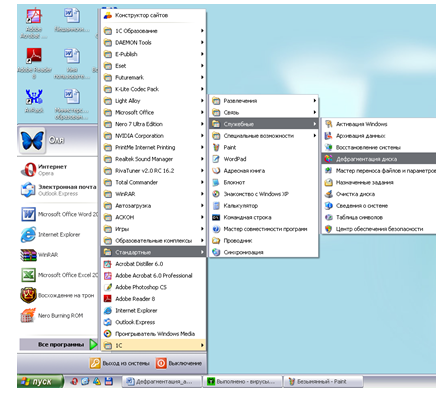Open Adobe Photoshop CS from programs list
Image resolution: width=440 pixels, height=393 pixels.
pos(153,287)
